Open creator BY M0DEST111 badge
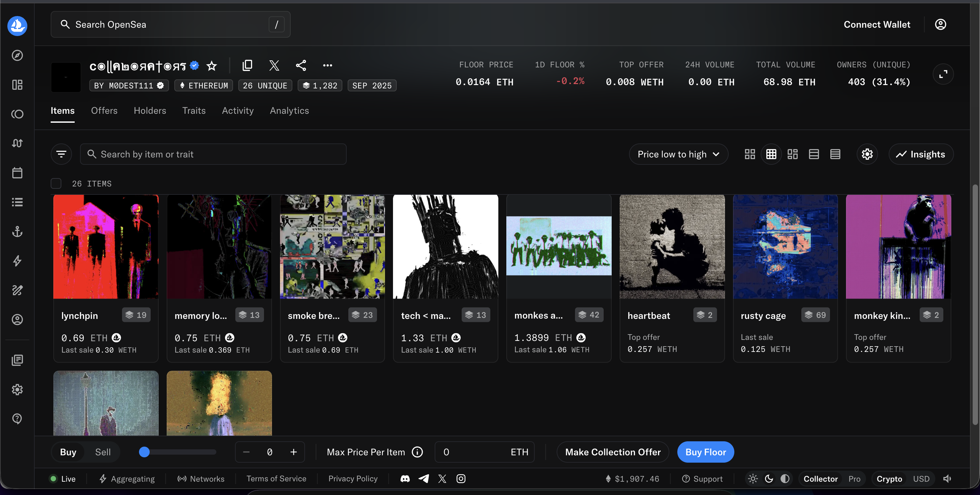Viewport: 980px width, 495px height. (x=129, y=86)
